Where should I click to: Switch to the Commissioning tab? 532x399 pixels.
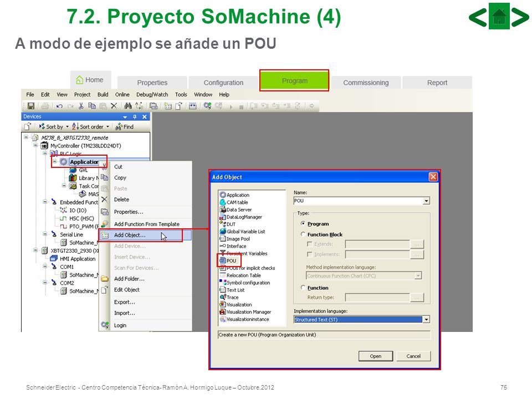pos(366,83)
